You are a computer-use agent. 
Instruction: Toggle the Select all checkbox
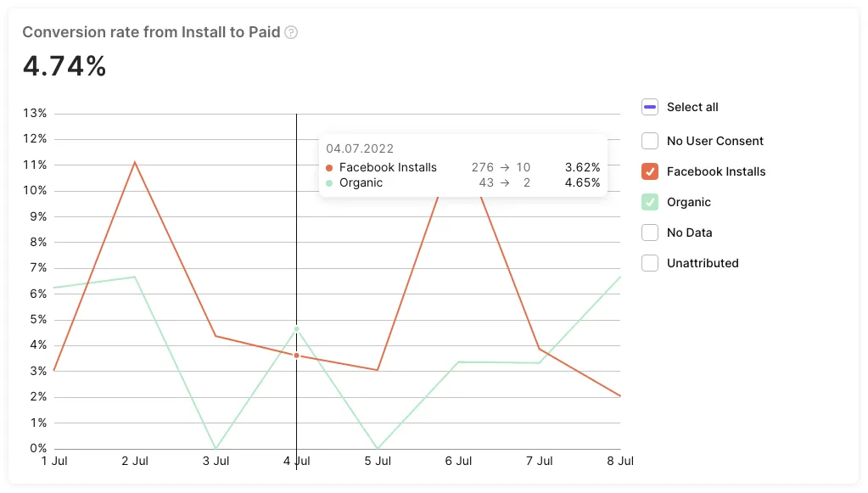click(x=650, y=107)
